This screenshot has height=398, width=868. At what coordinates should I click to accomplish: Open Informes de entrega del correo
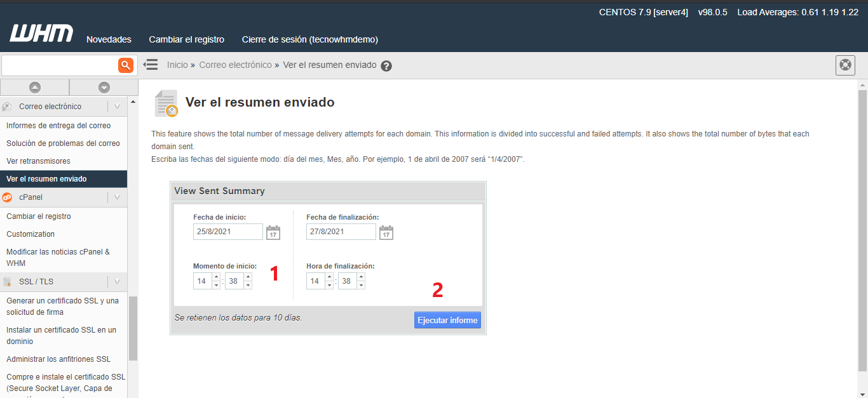click(x=58, y=126)
